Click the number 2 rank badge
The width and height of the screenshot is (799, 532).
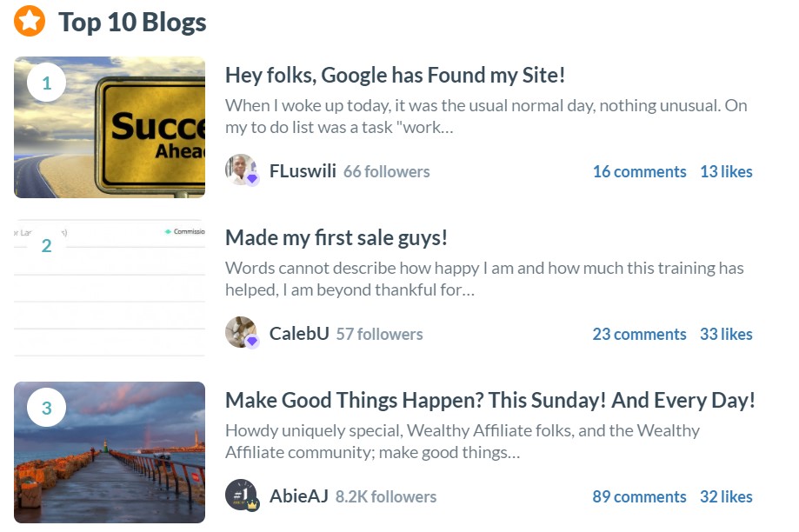pyautogui.click(x=46, y=245)
